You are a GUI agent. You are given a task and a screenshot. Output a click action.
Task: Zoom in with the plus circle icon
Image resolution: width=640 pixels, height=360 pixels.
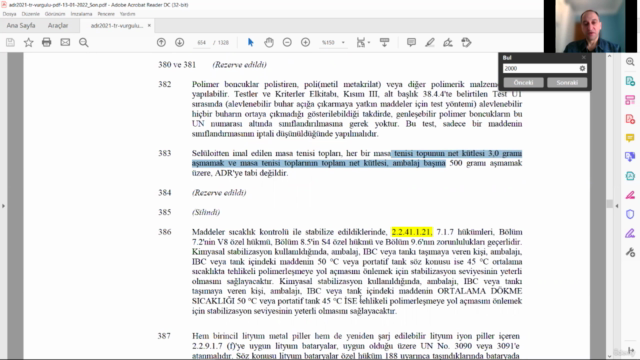click(x=305, y=42)
